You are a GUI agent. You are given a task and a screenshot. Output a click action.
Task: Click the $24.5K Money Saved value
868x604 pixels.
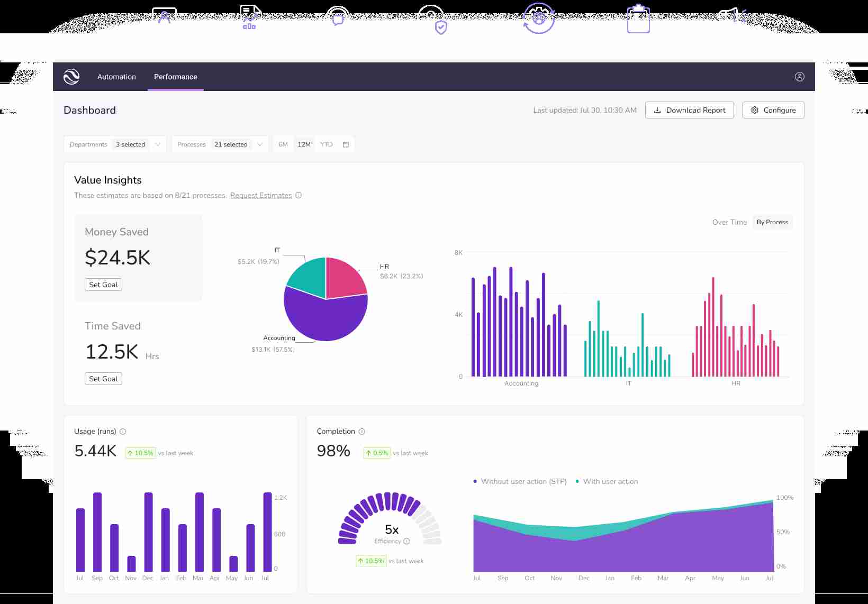coord(117,258)
